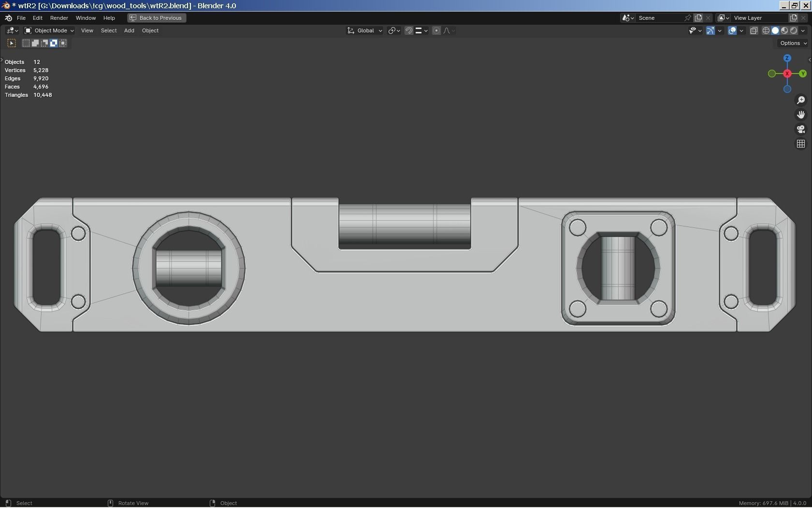
Task: Remove the current View Layer
Action: pos(803,18)
